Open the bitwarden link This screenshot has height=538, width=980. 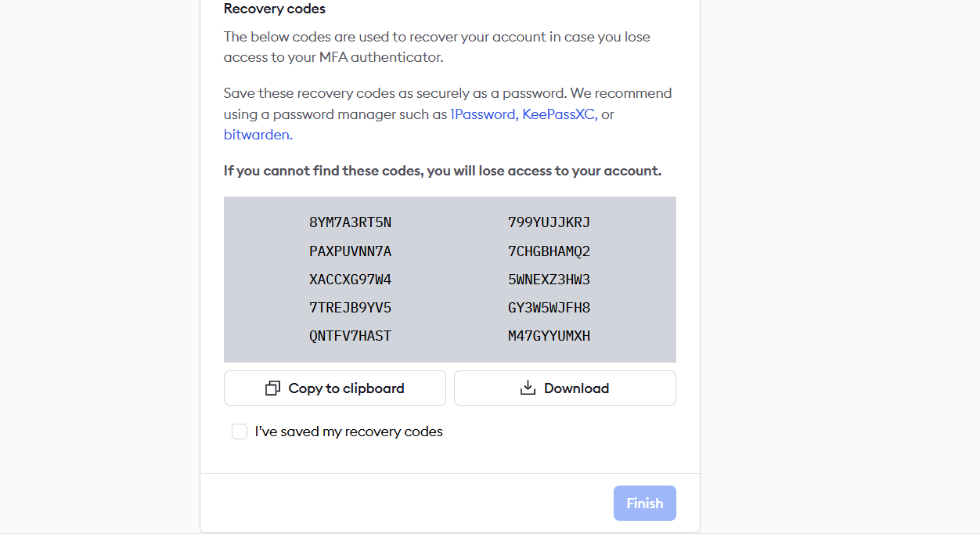[x=257, y=135]
